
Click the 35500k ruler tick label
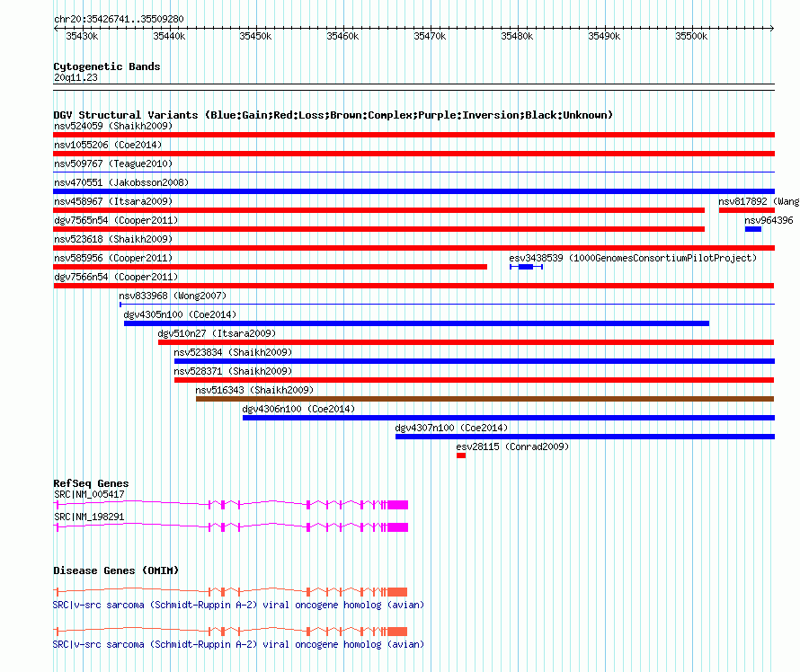coord(691,36)
